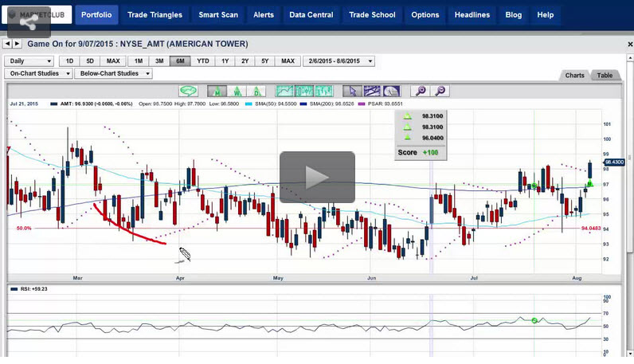
Task: Switch to the Table tab
Action: (x=605, y=75)
